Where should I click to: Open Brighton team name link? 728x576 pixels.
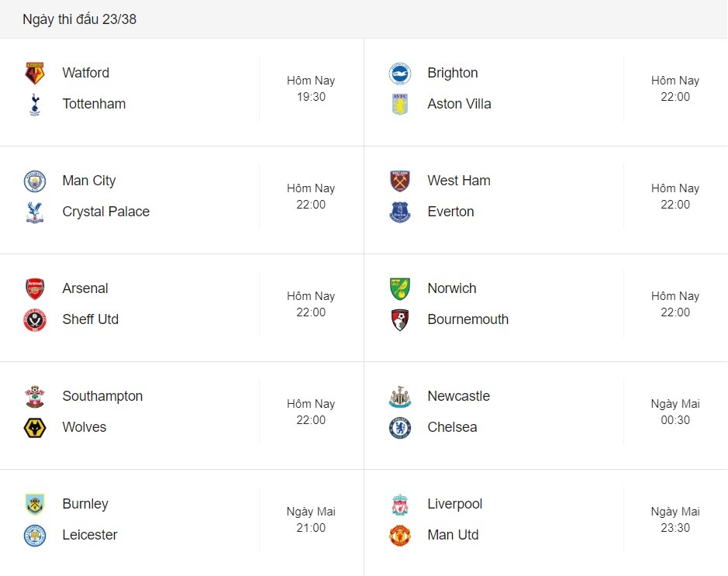[x=453, y=73]
